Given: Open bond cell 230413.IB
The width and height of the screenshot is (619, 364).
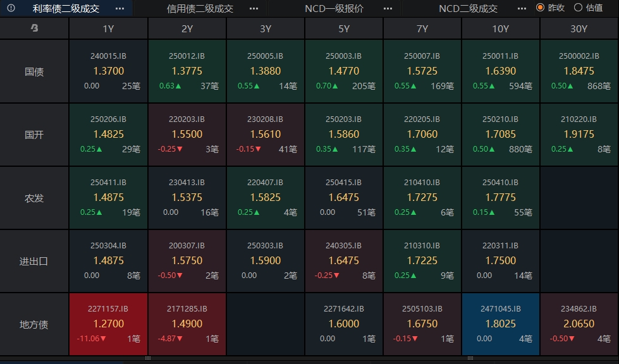Looking at the screenshot, I should pyautogui.click(x=187, y=198).
